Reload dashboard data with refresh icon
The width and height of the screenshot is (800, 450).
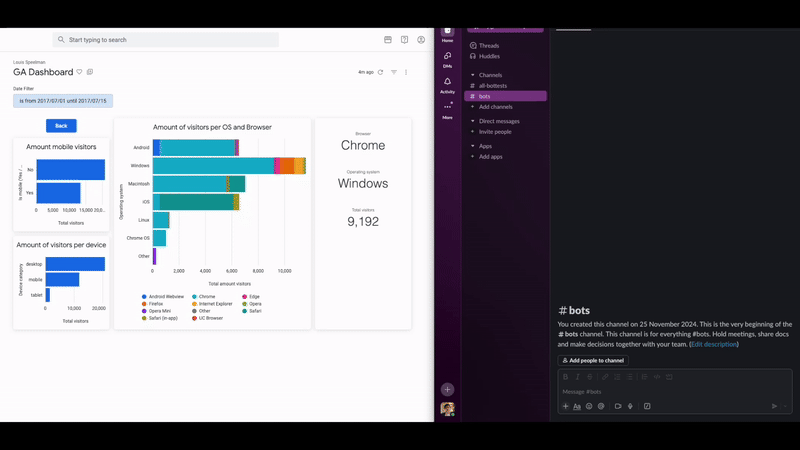[380, 72]
